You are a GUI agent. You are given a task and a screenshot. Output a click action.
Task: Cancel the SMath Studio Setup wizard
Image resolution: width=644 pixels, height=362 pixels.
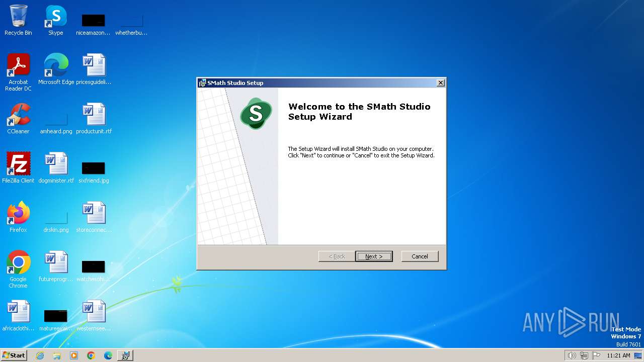pos(420,256)
